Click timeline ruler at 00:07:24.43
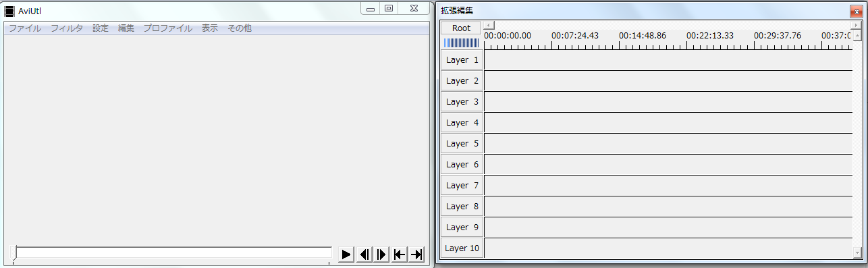Viewport: 868px width, 268px height. tap(574, 36)
